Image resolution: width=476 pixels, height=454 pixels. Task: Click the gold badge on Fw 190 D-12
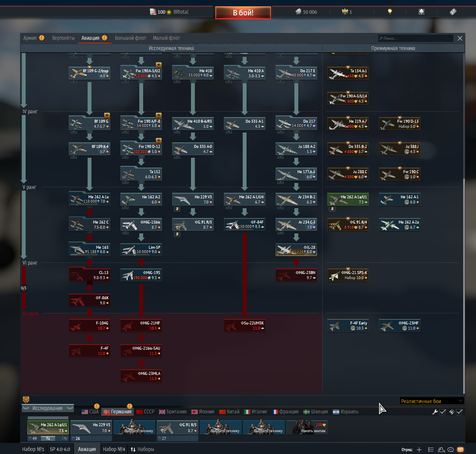(159, 141)
